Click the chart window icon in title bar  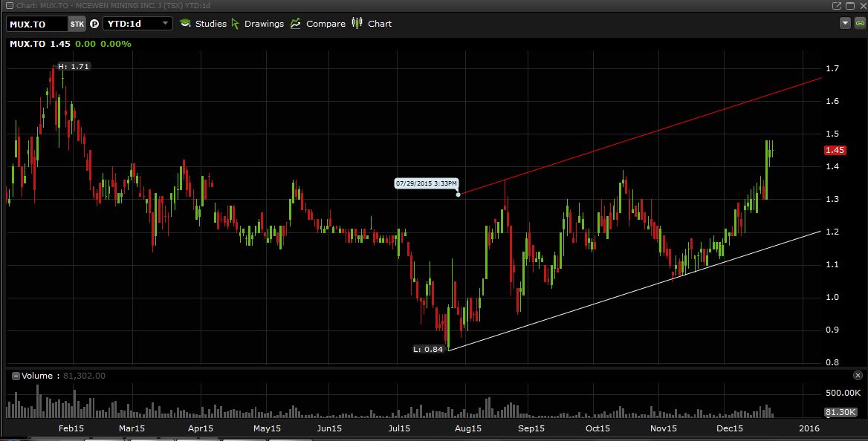pyautogui.click(x=9, y=5)
